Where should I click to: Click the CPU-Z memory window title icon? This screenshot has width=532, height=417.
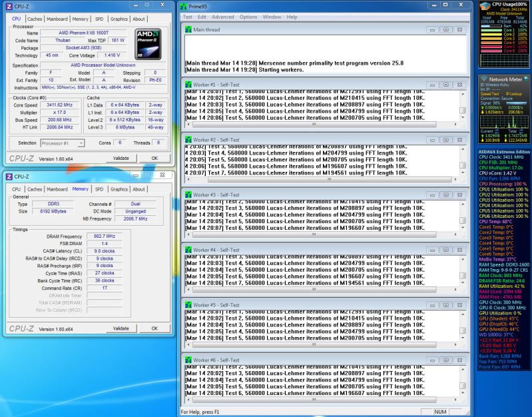(8, 176)
